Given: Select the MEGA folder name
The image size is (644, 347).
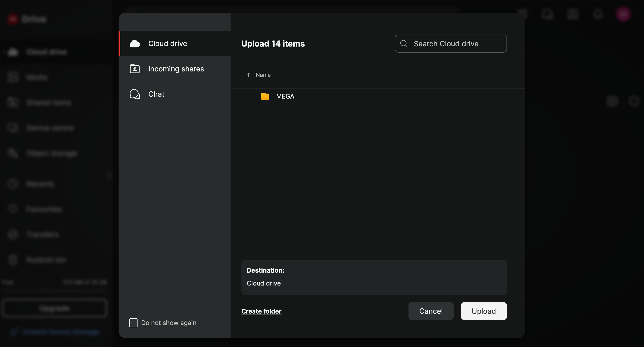Looking at the screenshot, I should [285, 96].
